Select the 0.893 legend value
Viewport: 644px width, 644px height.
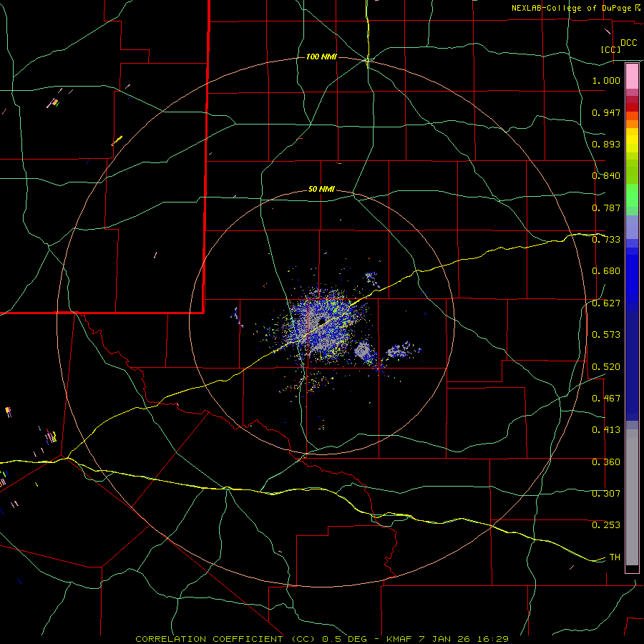click(606, 144)
